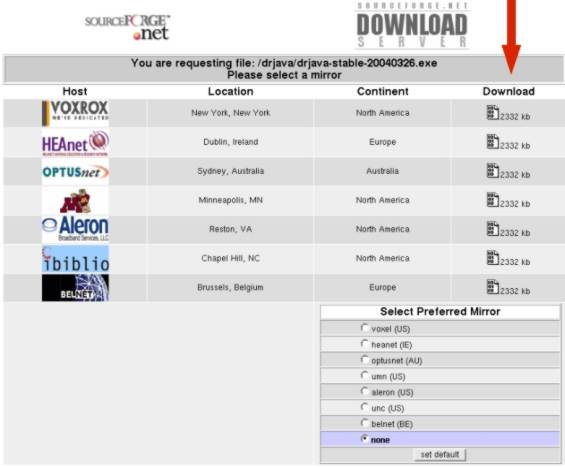Click the download file icon for Sydney, Australia
The image size is (565, 467).
pos(493,170)
